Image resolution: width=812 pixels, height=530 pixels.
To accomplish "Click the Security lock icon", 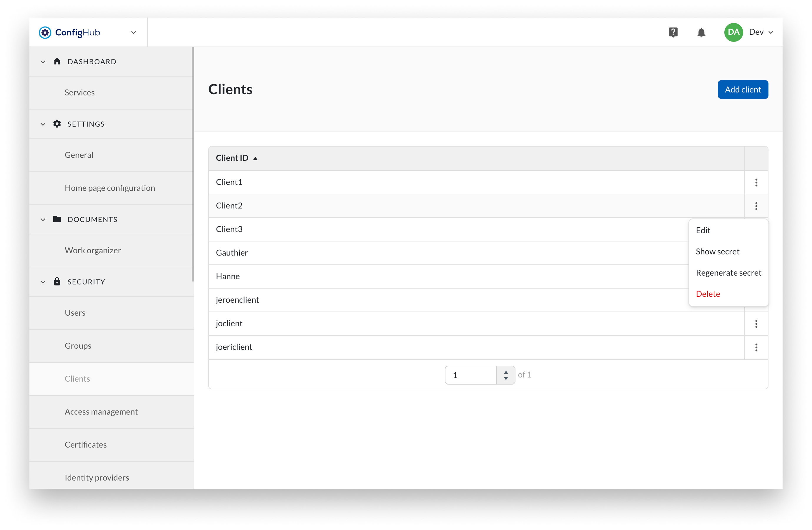I will [x=57, y=281].
